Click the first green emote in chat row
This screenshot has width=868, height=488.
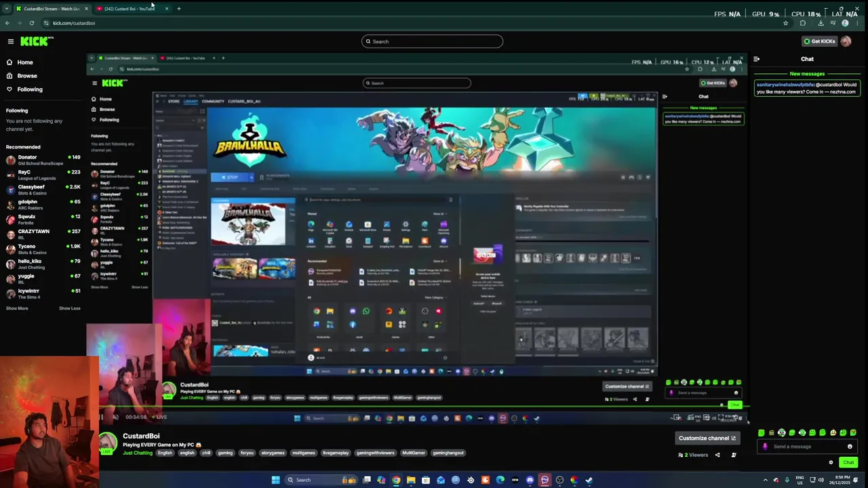[761, 432]
